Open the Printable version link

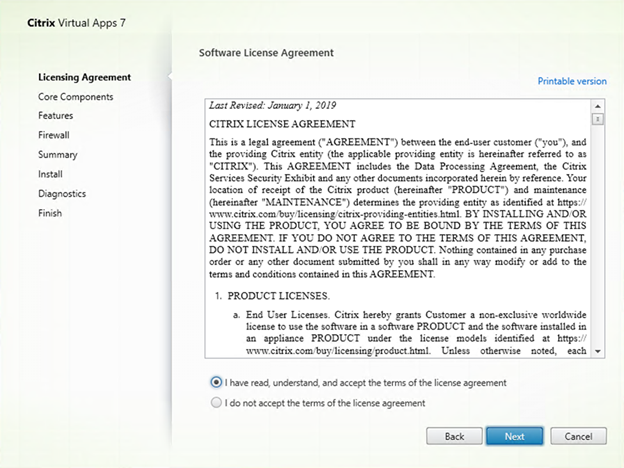tap(572, 81)
